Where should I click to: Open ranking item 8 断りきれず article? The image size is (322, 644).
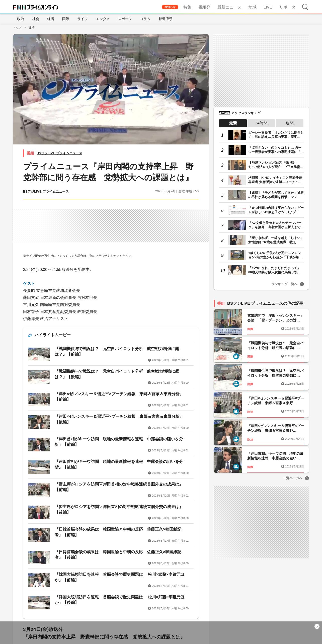point(261,240)
